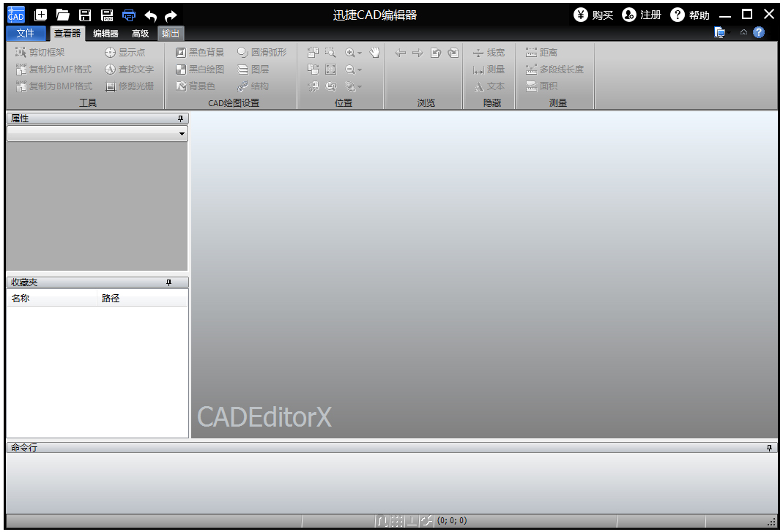Click the 帮助 button in title bar

(690, 15)
